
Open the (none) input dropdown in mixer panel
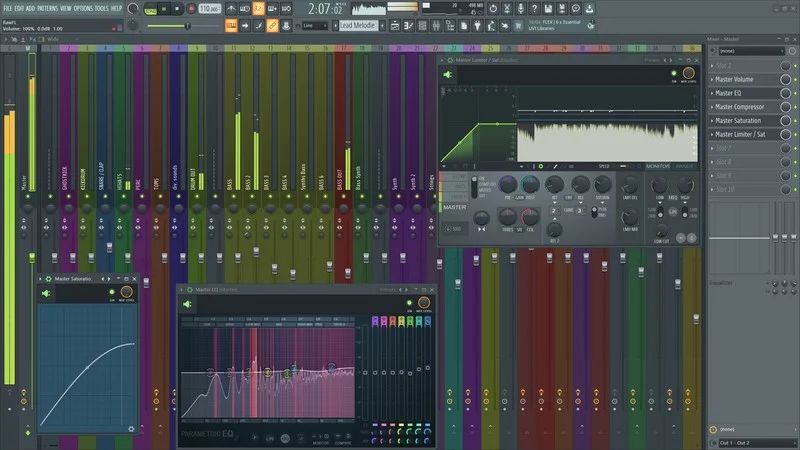[752, 51]
